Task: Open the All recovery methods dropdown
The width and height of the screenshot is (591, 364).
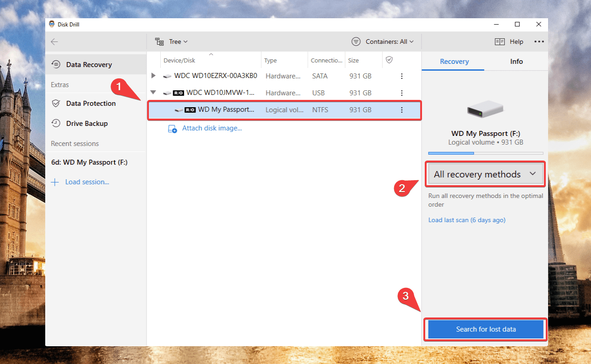Action: point(485,174)
